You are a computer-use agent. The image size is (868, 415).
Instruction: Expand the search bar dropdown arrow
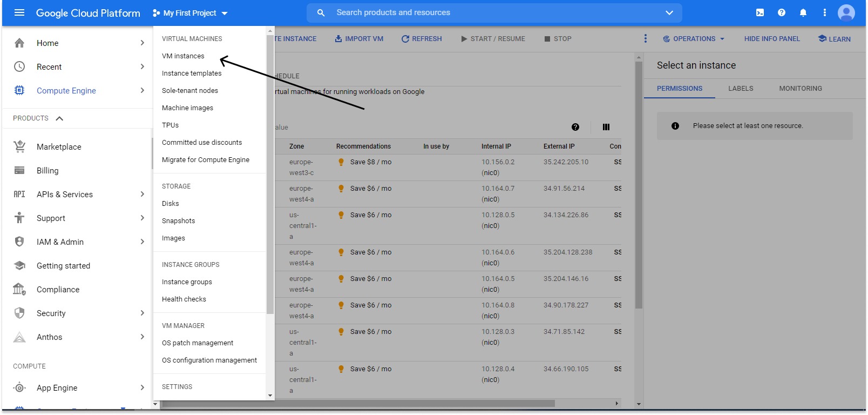(x=669, y=12)
